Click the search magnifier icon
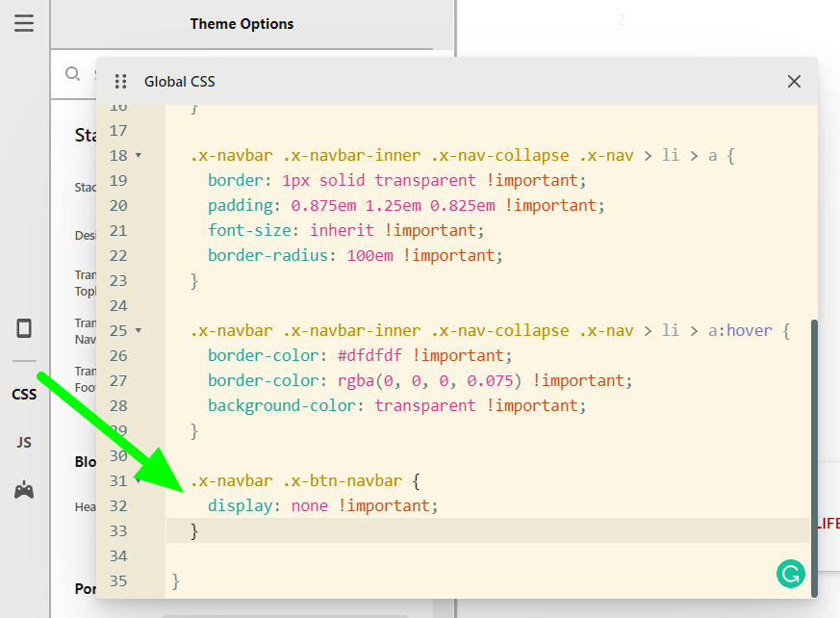 72,74
